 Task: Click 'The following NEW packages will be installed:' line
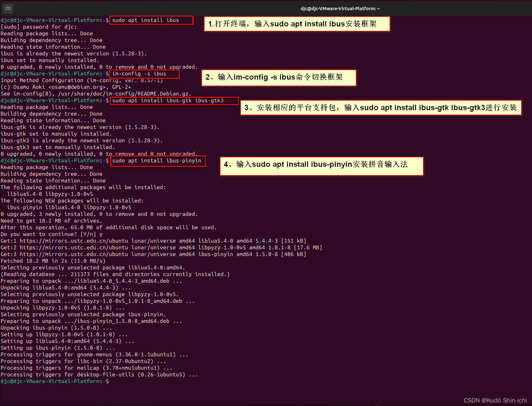(x=72, y=201)
